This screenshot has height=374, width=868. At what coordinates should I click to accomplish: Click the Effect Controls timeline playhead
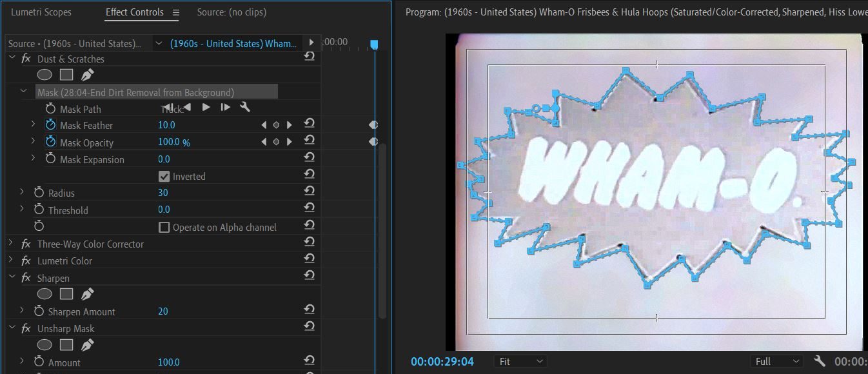[x=374, y=44]
